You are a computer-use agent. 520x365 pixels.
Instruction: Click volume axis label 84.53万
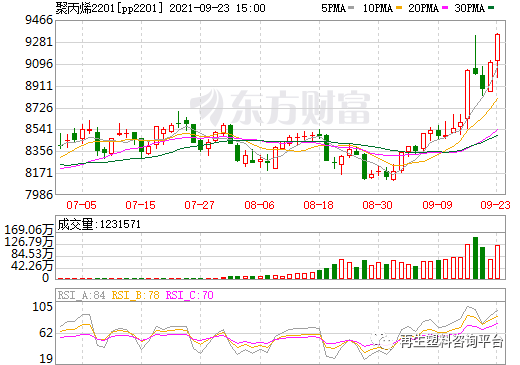pyautogui.click(x=32, y=254)
